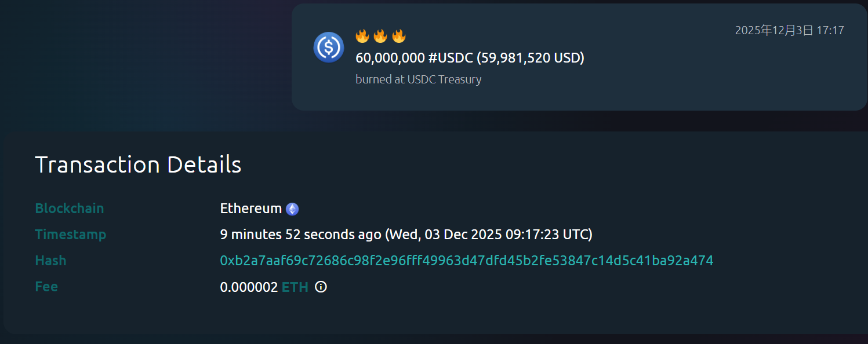
Task: Click the first fire emoji
Action: click(362, 36)
